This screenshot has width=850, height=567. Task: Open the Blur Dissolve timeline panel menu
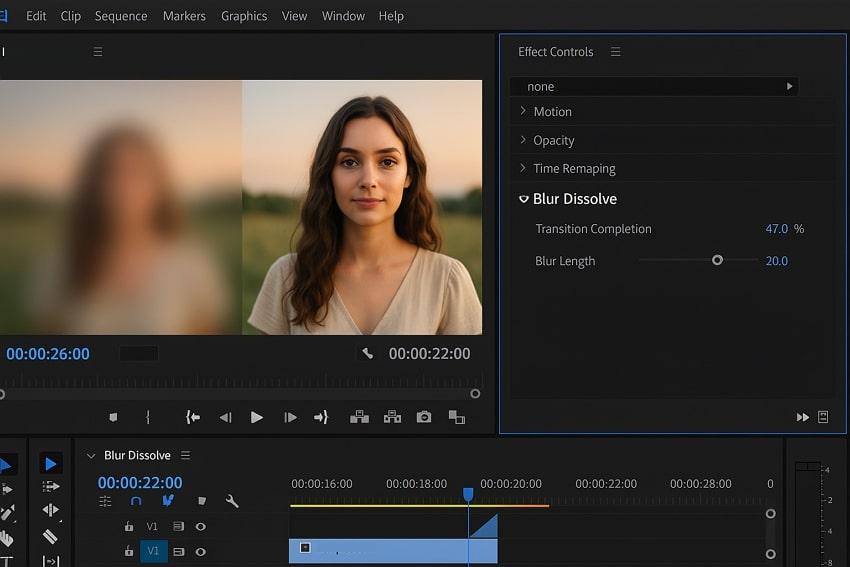[x=185, y=455]
